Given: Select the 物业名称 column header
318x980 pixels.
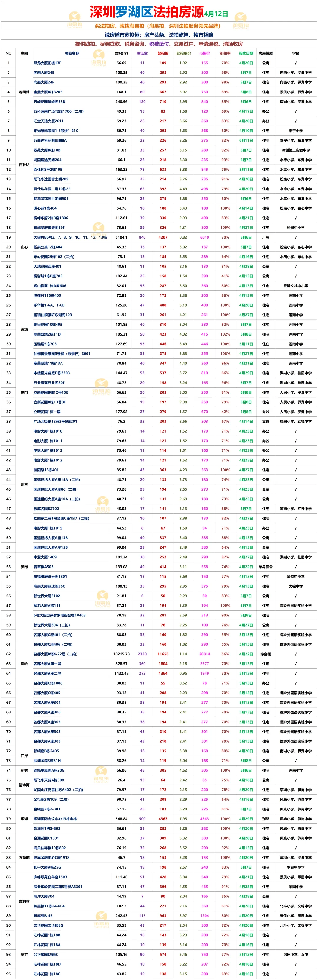Looking at the screenshot, I should (72, 53).
